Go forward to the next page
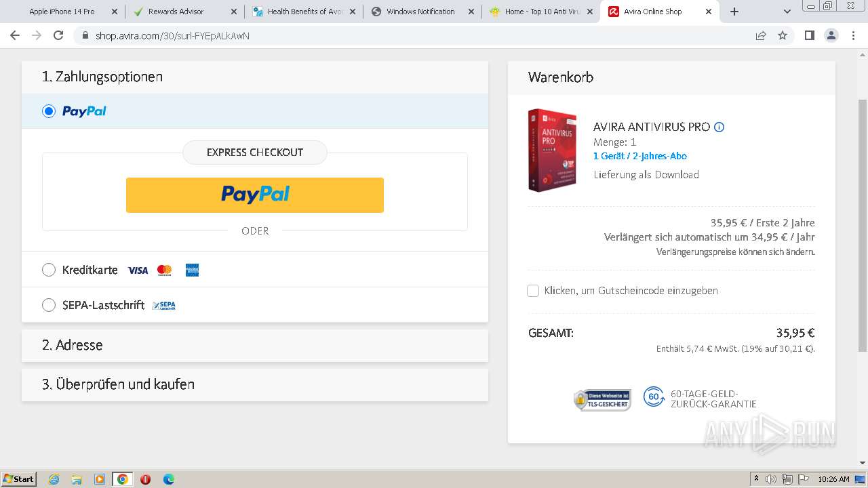 tap(37, 35)
